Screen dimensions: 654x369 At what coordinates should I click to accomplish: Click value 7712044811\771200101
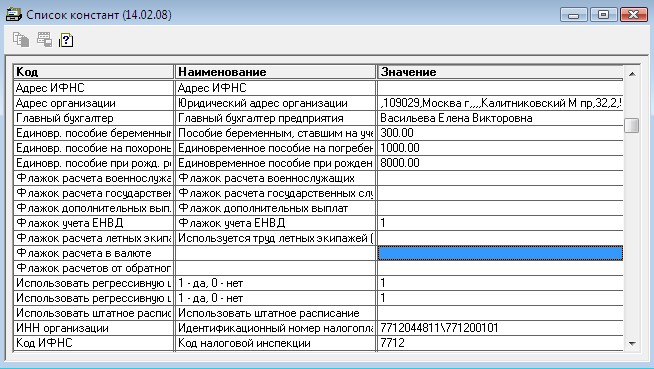point(500,328)
